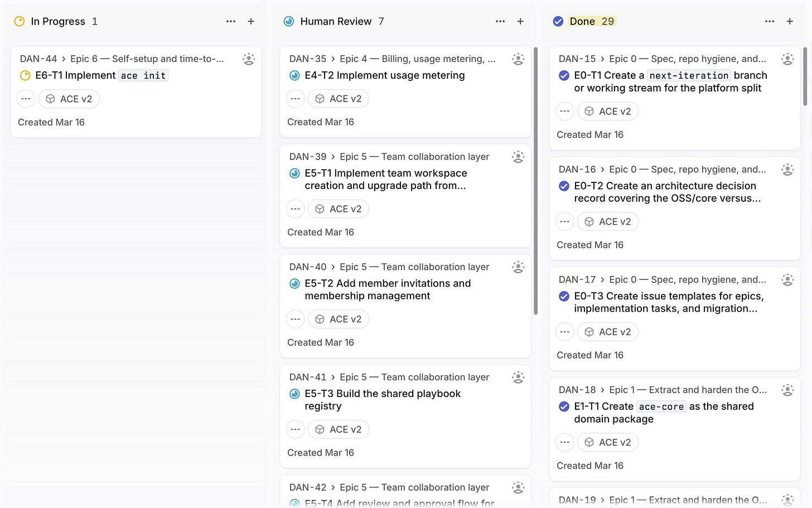The height and width of the screenshot is (508, 812).
Task: Click assignee avatar on DAN-41 card
Action: coord(518,378)
